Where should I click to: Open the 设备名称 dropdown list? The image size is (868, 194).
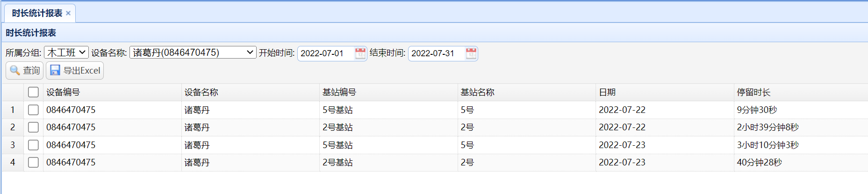click(x=193, y=52)
